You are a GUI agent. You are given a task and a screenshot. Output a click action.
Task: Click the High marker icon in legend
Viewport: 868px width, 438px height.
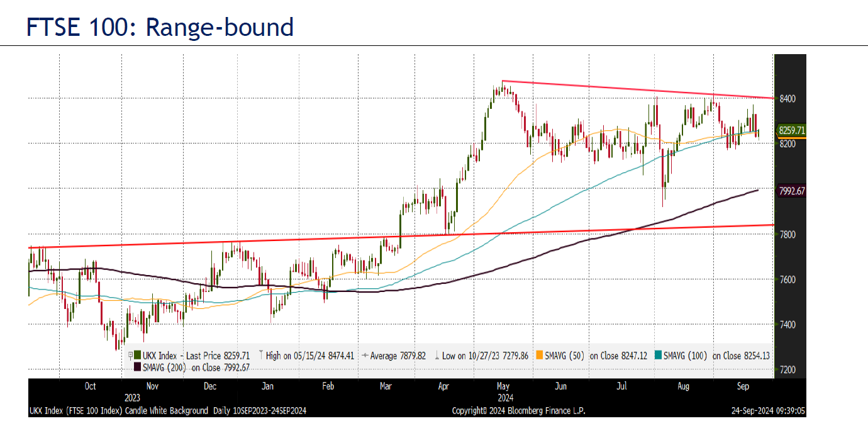click(x=261, y=356)
